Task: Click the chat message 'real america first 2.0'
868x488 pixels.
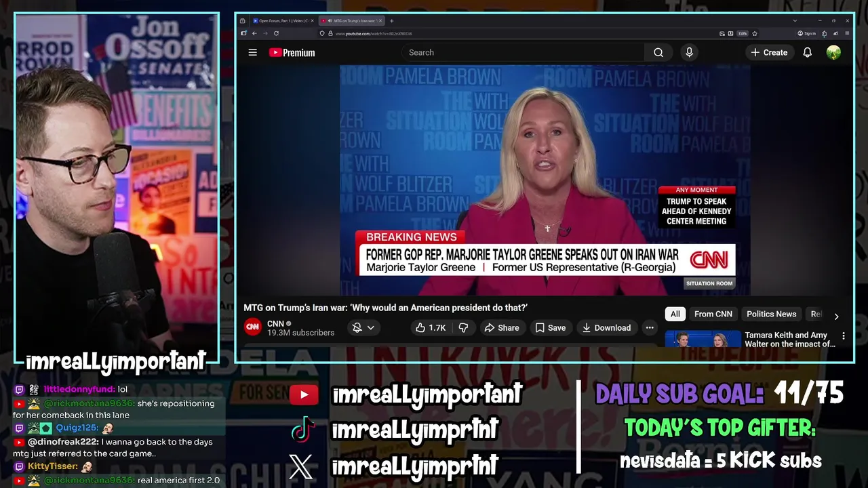Action: [x=178, y=480]
